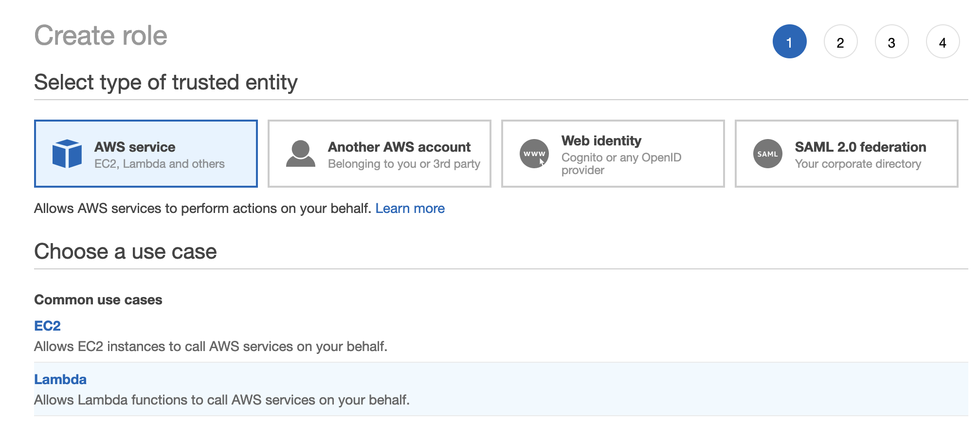Go to step 1 in wizard
The image size is (980, 423).
coord(789,42)
